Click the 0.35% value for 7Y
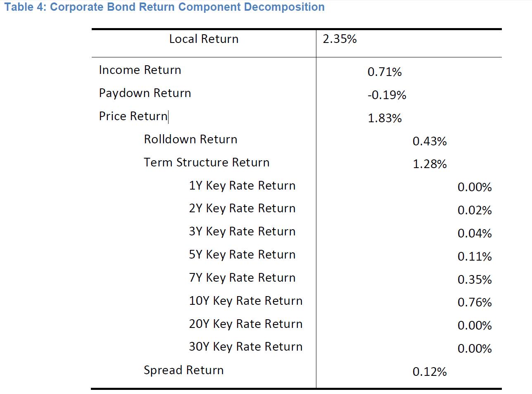The image size is (532, 394). 475,280
